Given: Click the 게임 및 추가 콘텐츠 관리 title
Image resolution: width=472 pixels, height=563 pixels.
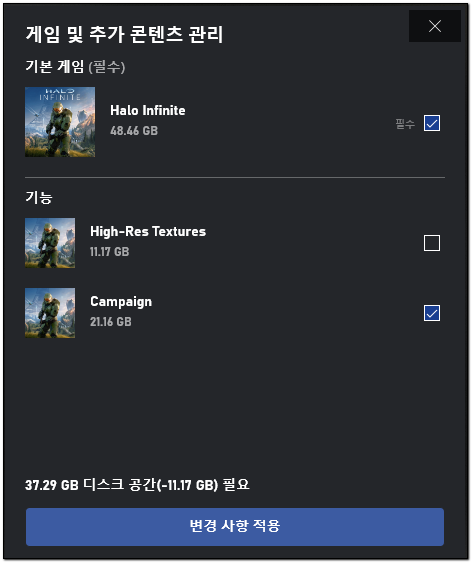Looking at the screenshot, I should click(x=124, y=34).
